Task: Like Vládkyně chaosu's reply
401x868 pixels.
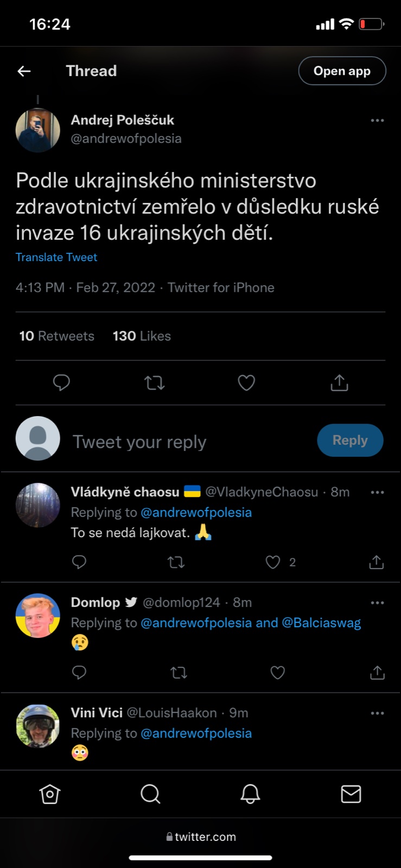Action: click(272, 562)
